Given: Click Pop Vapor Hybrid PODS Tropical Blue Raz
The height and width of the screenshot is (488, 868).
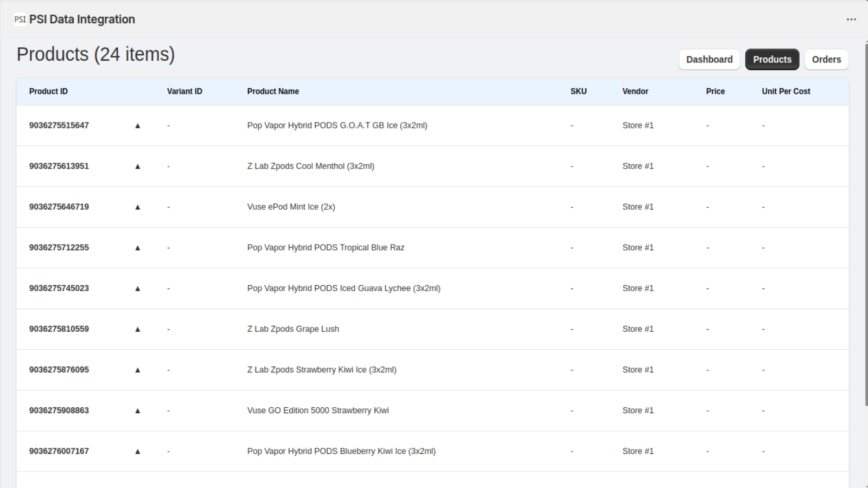Looking at the screenshot, I should point(325,248).
